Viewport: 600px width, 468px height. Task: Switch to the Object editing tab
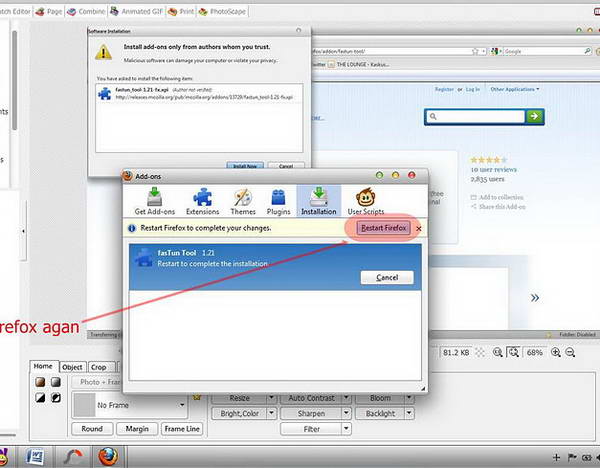[72, 367]
